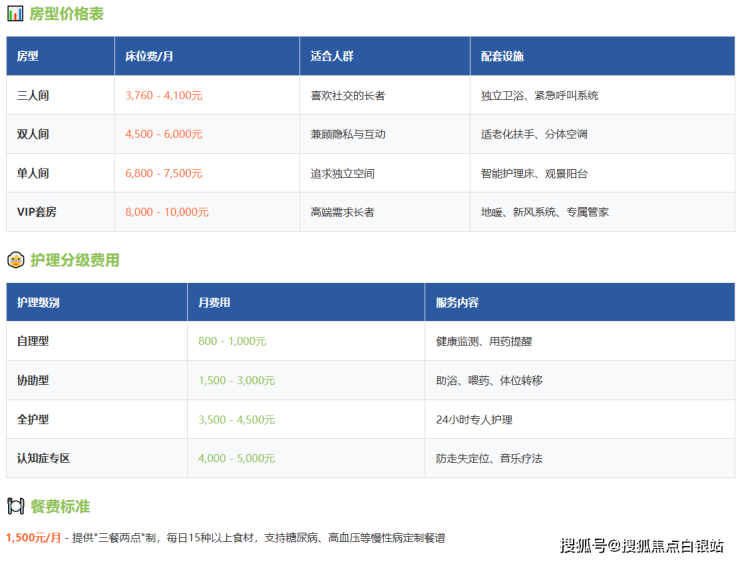
Task: Click the price 6,800 - 7,500元
Action: pos(164,173)
